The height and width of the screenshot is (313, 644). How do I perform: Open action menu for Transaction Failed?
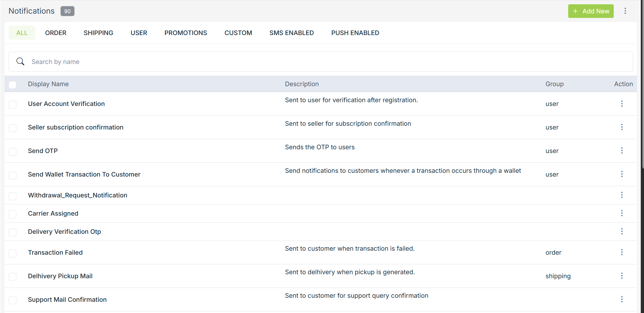(621, 252)
